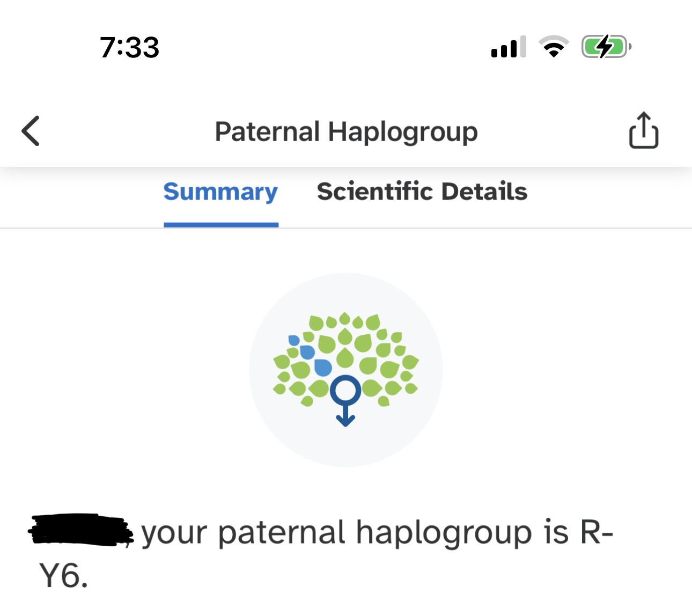Tap the blacked-out name scribble
692x616 pixels.
coord(81,530)
